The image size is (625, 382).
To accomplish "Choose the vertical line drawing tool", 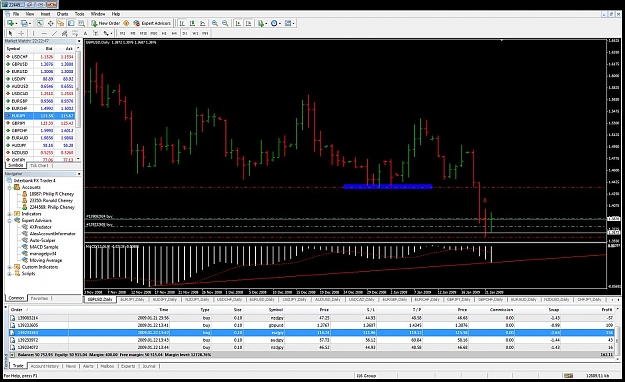I will [x=33, y=33].
